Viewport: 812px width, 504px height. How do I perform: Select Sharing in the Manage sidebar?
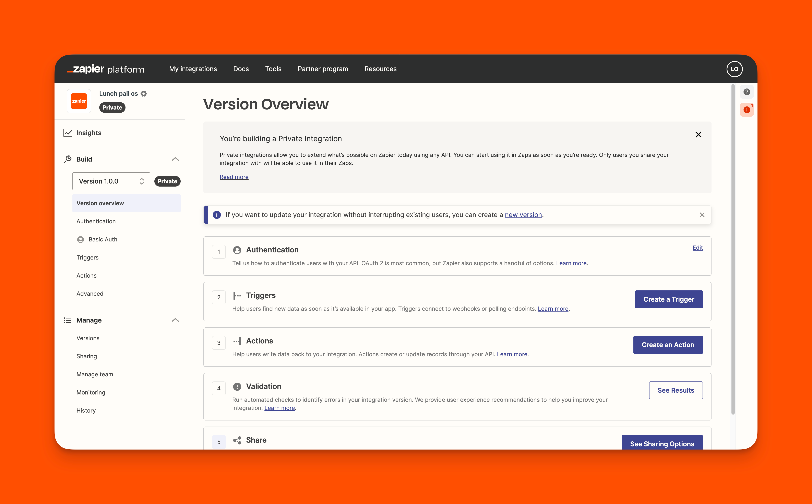pos(87,356)
